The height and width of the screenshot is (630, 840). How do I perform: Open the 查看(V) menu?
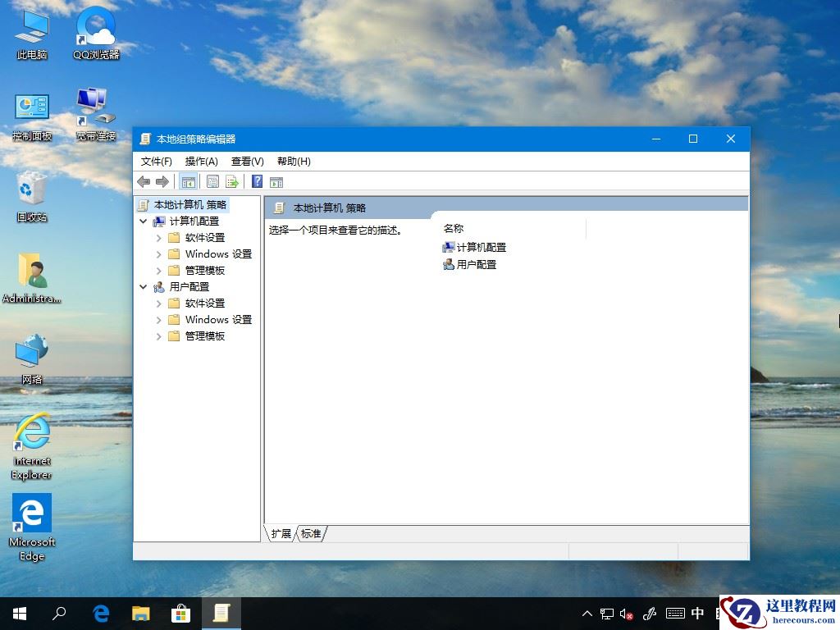click(246, 161)
